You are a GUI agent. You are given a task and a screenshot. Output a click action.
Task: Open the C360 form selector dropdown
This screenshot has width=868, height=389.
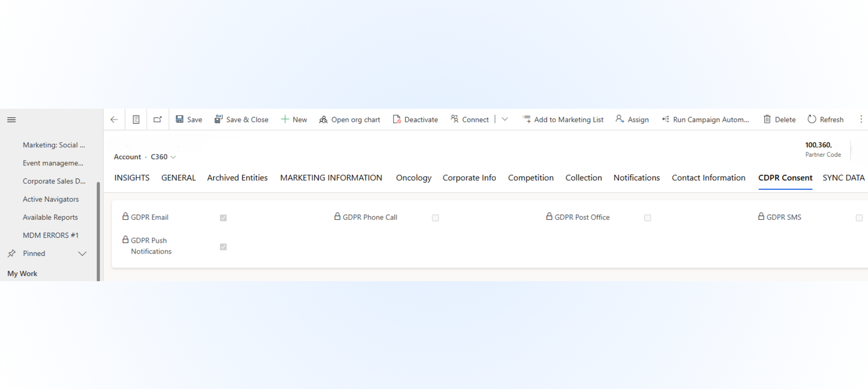(173, 157)
